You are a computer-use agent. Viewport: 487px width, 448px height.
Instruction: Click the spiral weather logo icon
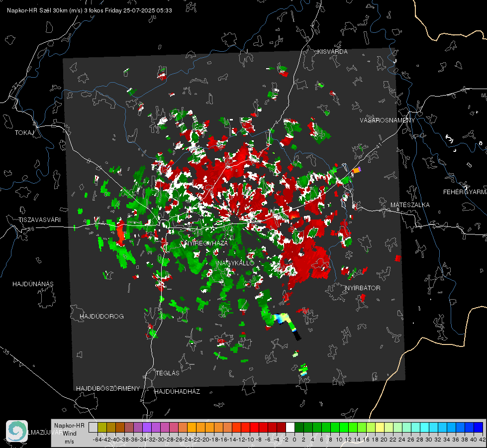(17, 431)
